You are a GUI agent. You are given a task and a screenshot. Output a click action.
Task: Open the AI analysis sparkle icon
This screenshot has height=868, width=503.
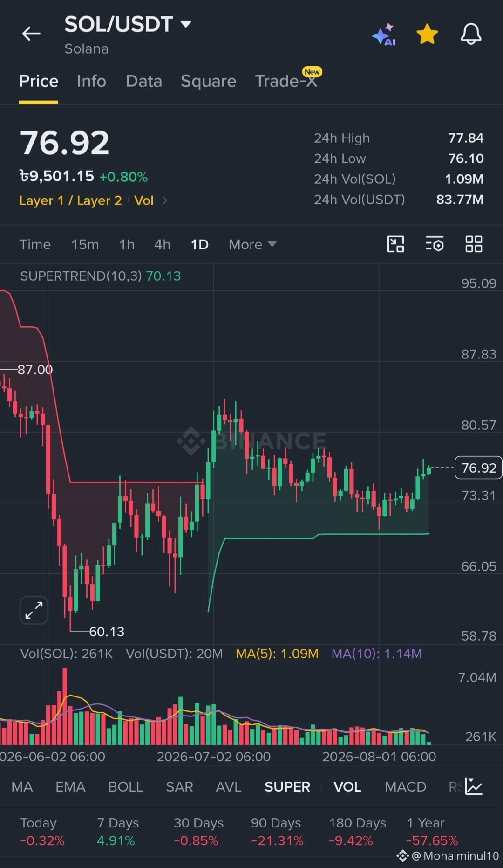384,34
